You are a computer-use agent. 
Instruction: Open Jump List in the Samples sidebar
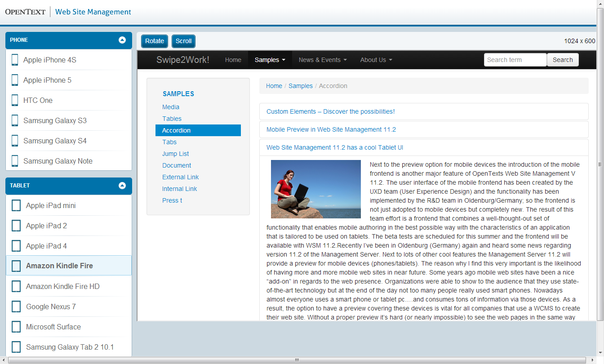point(175,154)
